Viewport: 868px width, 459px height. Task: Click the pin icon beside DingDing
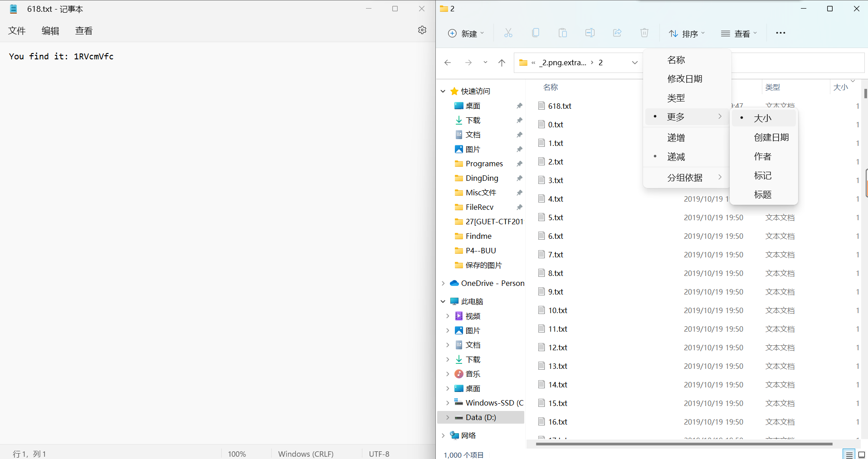519,178
